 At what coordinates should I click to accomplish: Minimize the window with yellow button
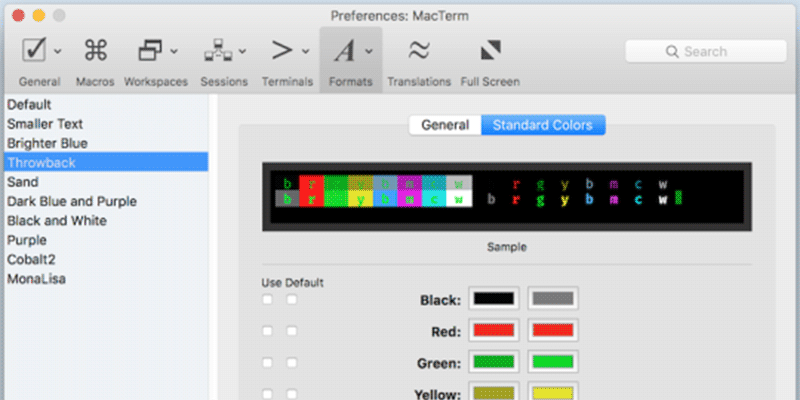coord(39,16)
